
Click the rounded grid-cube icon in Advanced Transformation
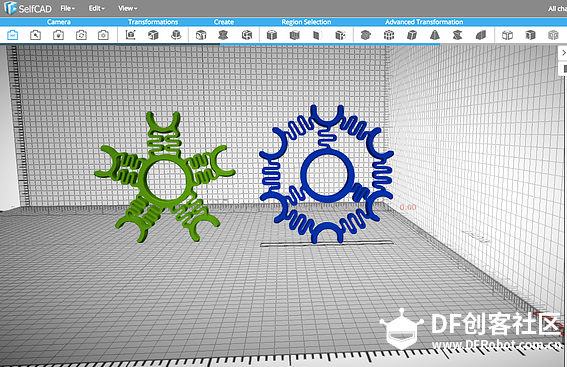pyautogui.click(x=389, y=35)
